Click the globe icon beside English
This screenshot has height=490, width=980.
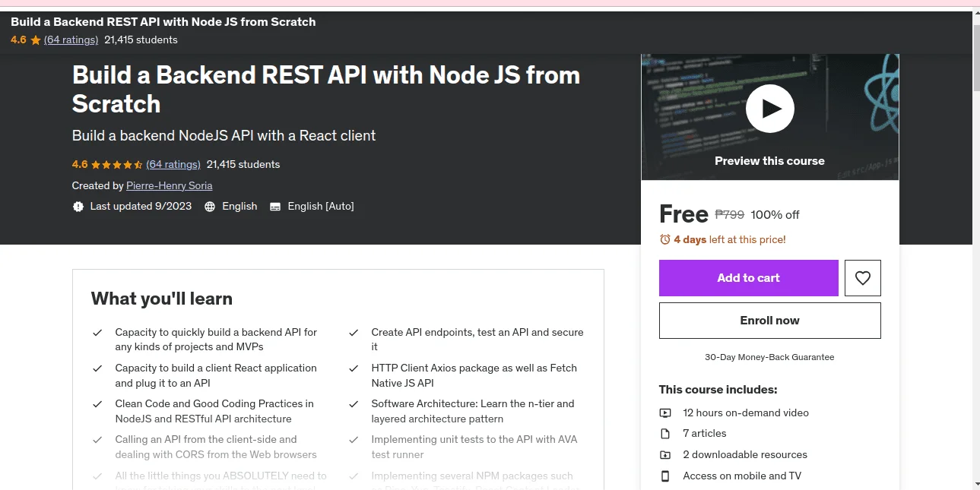pos(210,207)
